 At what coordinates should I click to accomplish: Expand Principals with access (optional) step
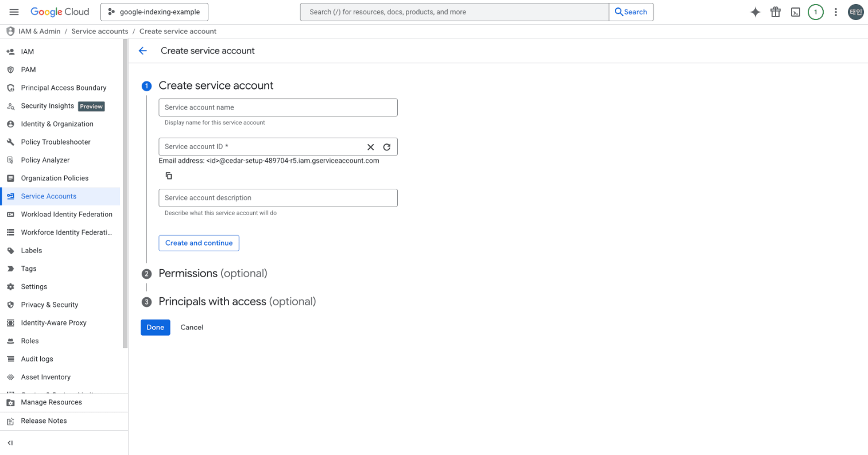237,301
